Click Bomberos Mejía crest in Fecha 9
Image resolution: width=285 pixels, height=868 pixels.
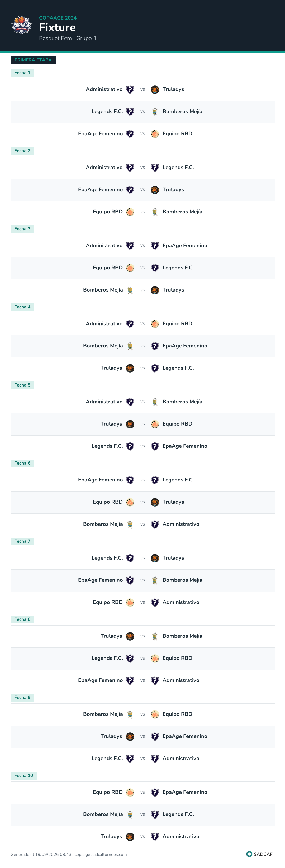pos(130,714)
